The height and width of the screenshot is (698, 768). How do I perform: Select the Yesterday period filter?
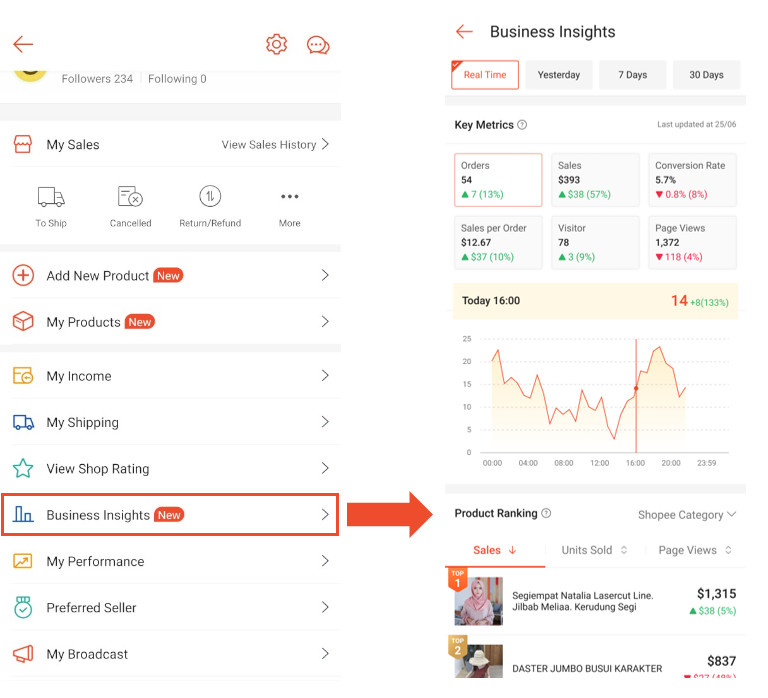559,75
